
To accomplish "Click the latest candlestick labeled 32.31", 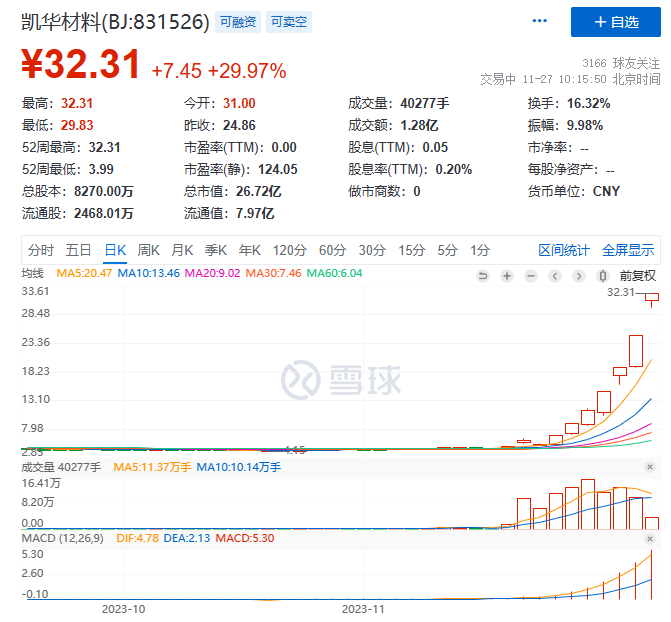I will pyautogui.click(x=652, y=299).
